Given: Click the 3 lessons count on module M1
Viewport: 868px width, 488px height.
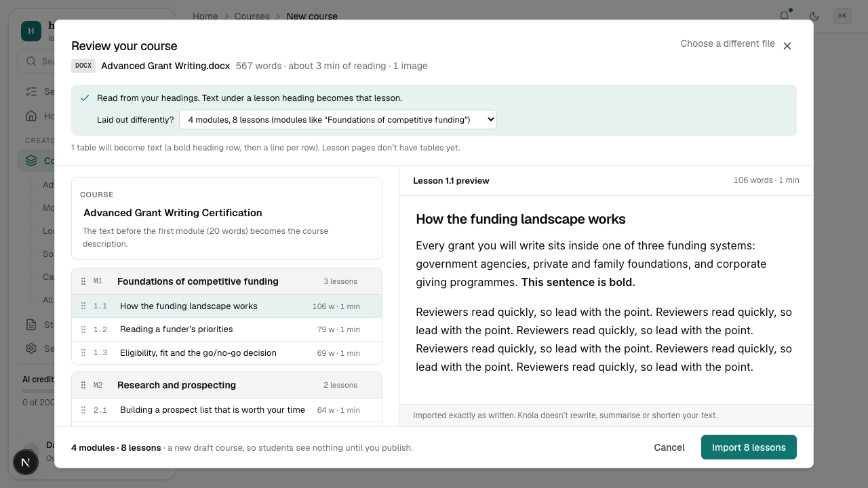Looking at the screenshot, I should click(x=340, y=281).
